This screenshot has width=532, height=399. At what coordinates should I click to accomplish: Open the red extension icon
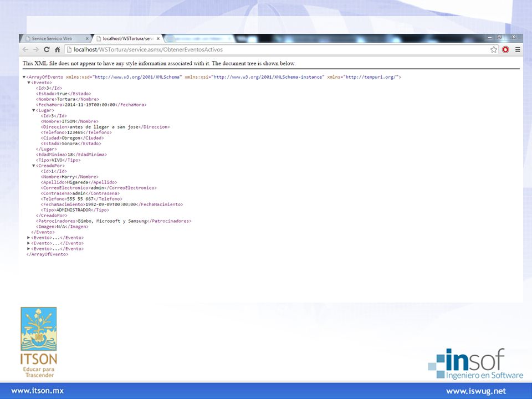pos(505,49)
